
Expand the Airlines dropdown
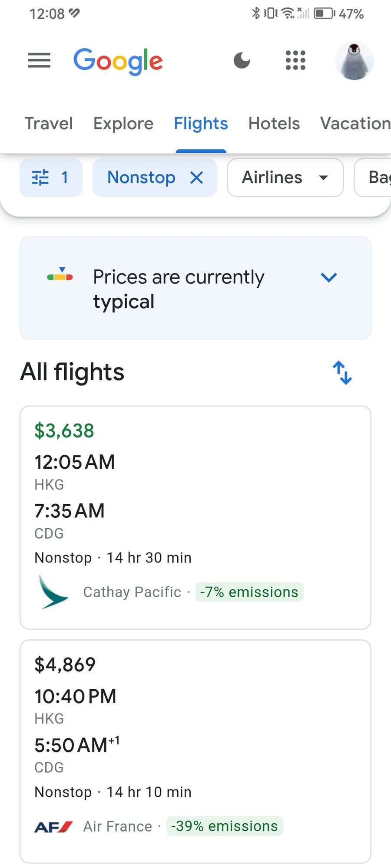pyautogui.click(x=285, y=178)
